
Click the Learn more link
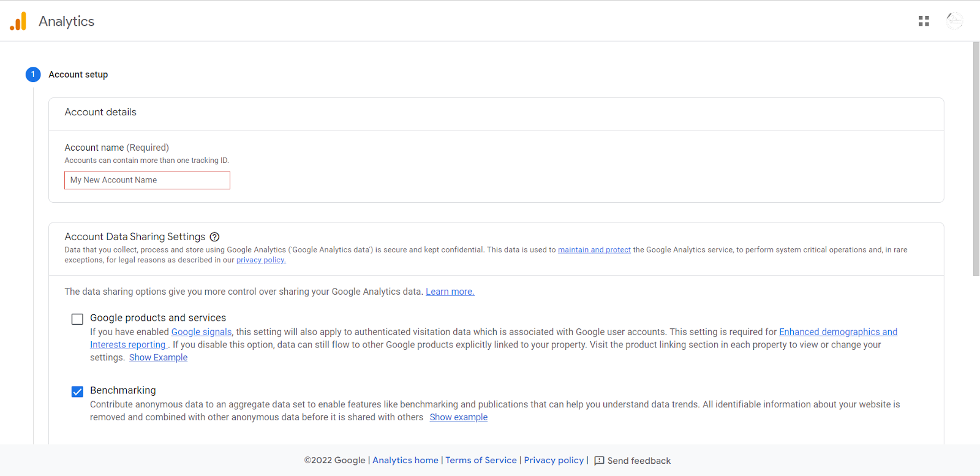pos(450,292)
